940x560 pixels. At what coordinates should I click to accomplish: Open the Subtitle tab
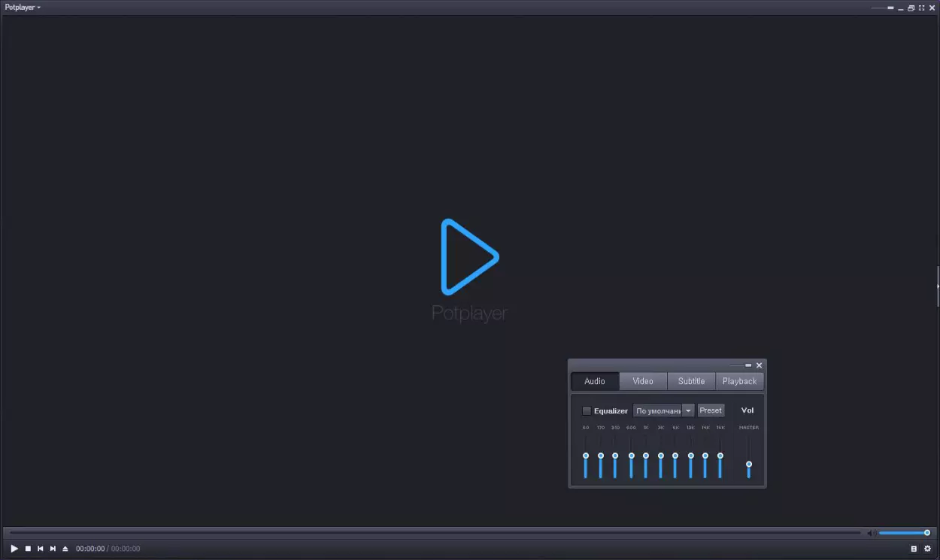(691, 381)
